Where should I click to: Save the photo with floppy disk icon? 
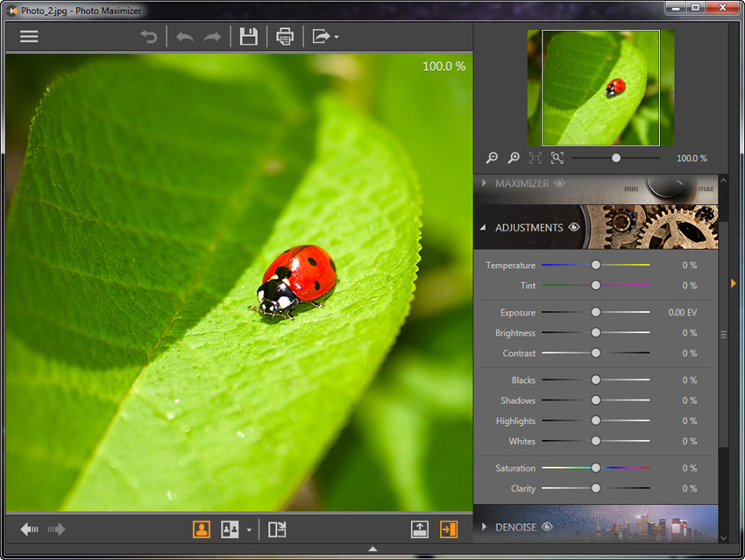pos(249,37)
